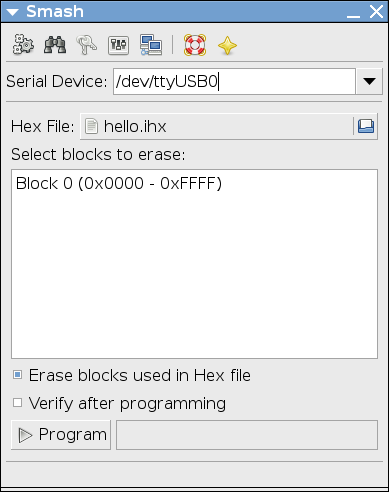Open help via the lifebuoy icon
The height and width of the screenshot is (492, 389).
pyautogui.click(x=195, y=45)
